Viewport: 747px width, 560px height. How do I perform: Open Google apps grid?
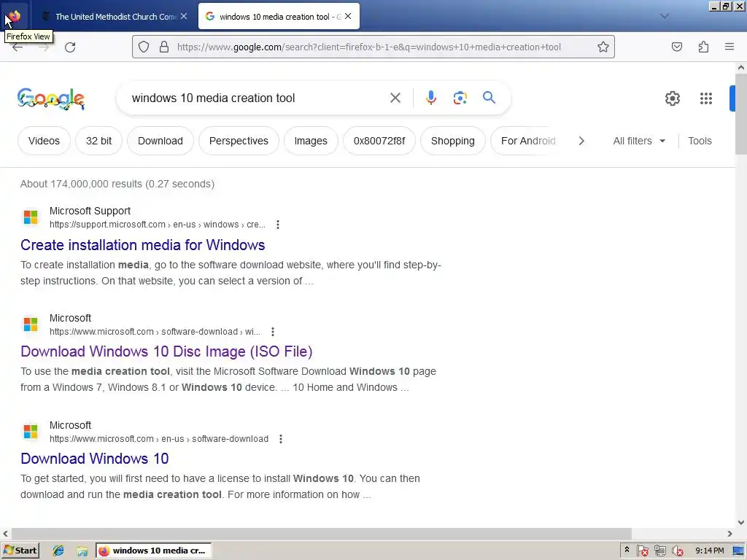(x=706, y=98)
